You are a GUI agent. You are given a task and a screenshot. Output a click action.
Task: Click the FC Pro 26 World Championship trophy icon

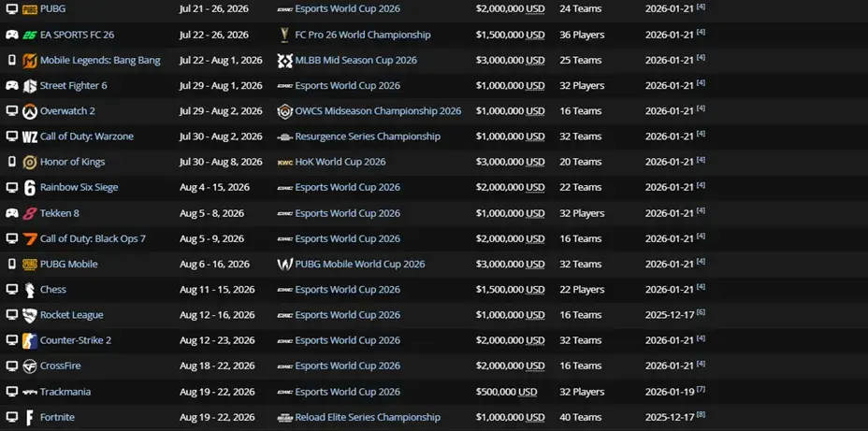284,35
